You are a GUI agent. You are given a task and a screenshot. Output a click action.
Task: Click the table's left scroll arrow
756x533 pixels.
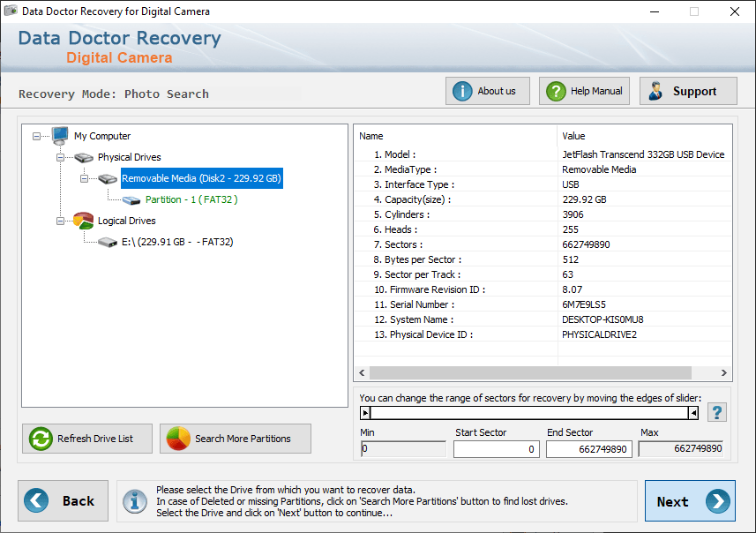362,373
